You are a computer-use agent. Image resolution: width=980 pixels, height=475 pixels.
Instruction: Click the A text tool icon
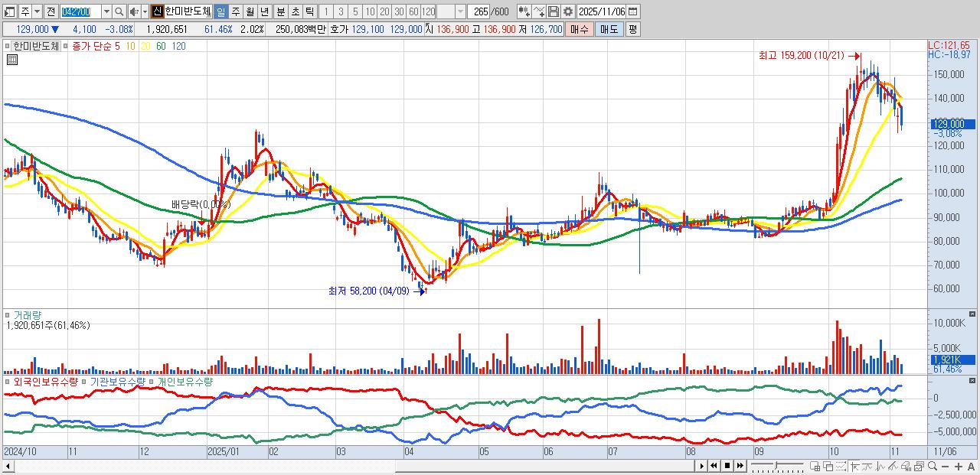[971, 466]
